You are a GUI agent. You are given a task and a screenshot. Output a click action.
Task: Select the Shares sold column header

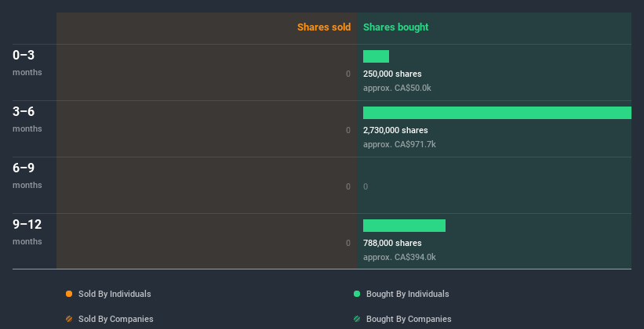click(x=324, y=27)
